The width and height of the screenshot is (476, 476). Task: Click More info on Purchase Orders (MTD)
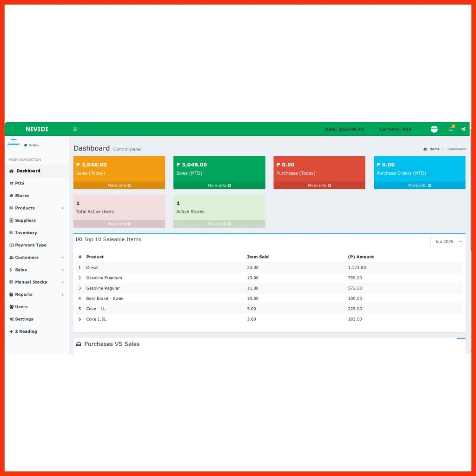point(419,185)
